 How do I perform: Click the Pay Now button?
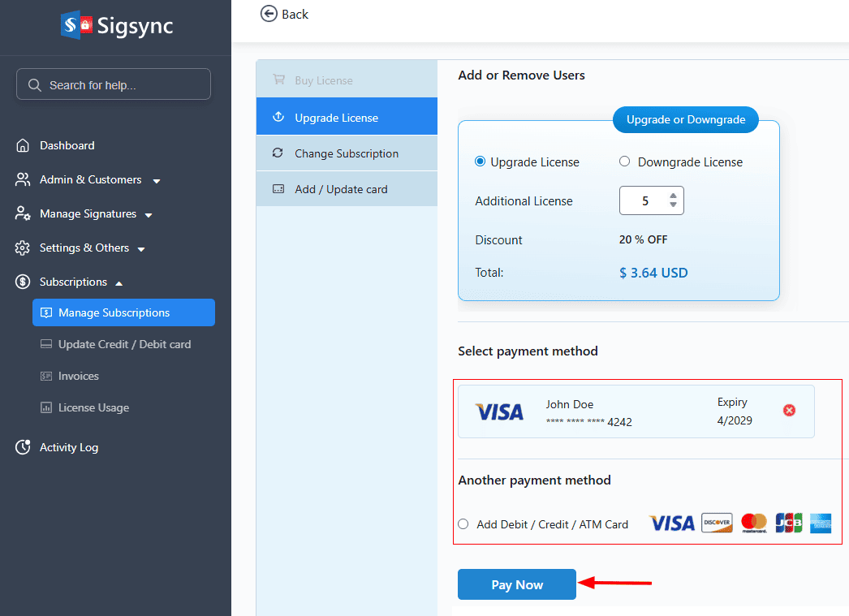tap(517, 584)
